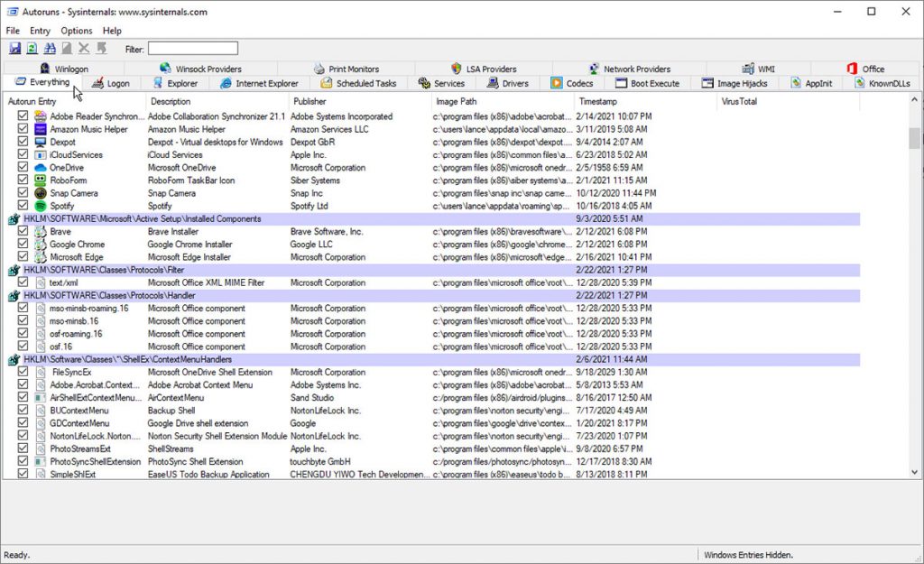Click the Amazon Music Helper icon
This screenshot has width=924, height=564.
coord(41,129)
